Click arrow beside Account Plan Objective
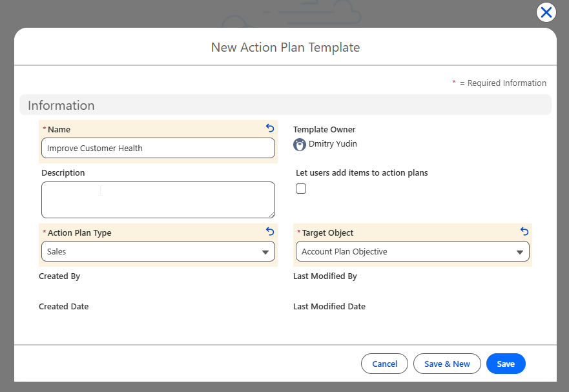Screen dimensions: 569x392 pos(519,252)
